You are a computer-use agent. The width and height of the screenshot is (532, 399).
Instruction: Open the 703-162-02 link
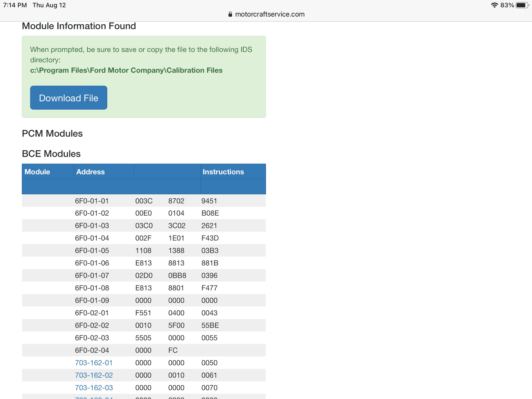click(94, 375)
